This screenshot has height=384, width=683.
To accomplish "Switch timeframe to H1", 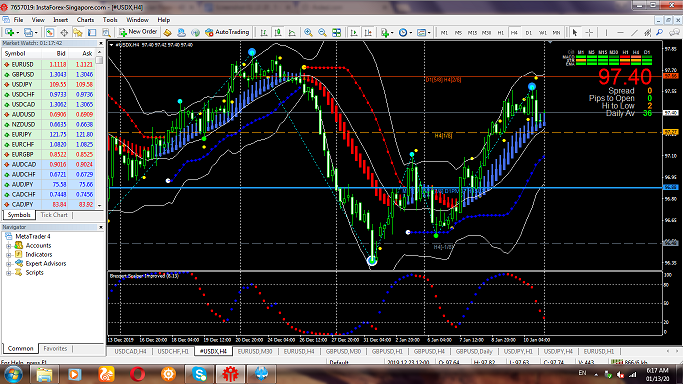I will pos(500,33).
